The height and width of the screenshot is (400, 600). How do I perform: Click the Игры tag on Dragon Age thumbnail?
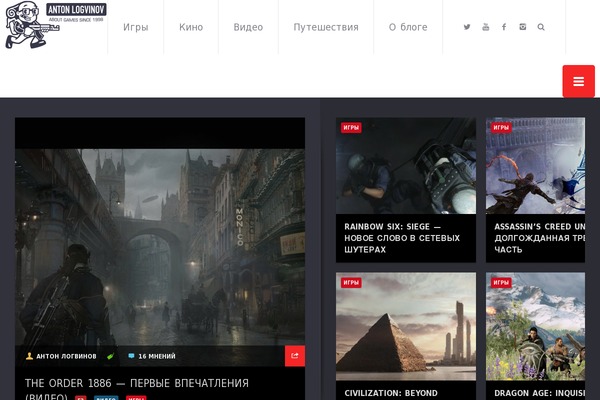click(x=501, y=282)
